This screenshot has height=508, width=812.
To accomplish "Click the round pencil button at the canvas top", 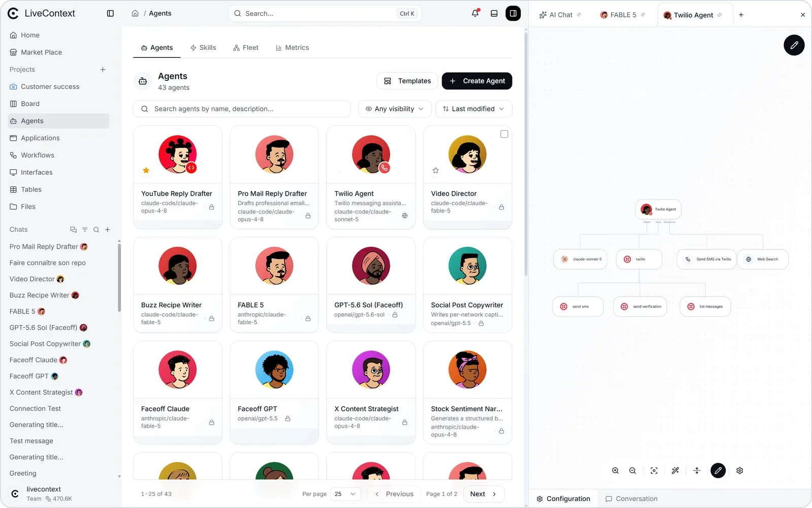I will pos(794,45).
